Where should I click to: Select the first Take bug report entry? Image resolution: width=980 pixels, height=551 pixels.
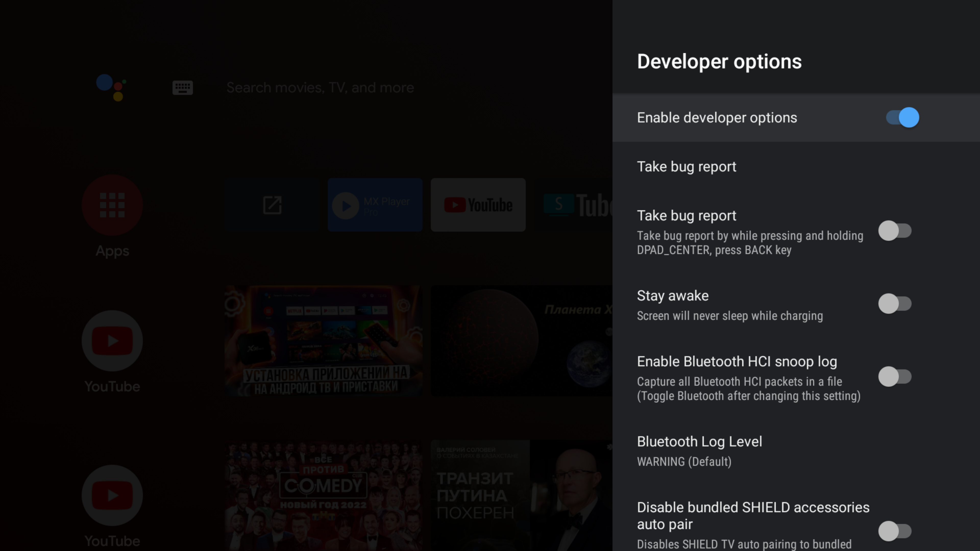(x=686, y=167)
